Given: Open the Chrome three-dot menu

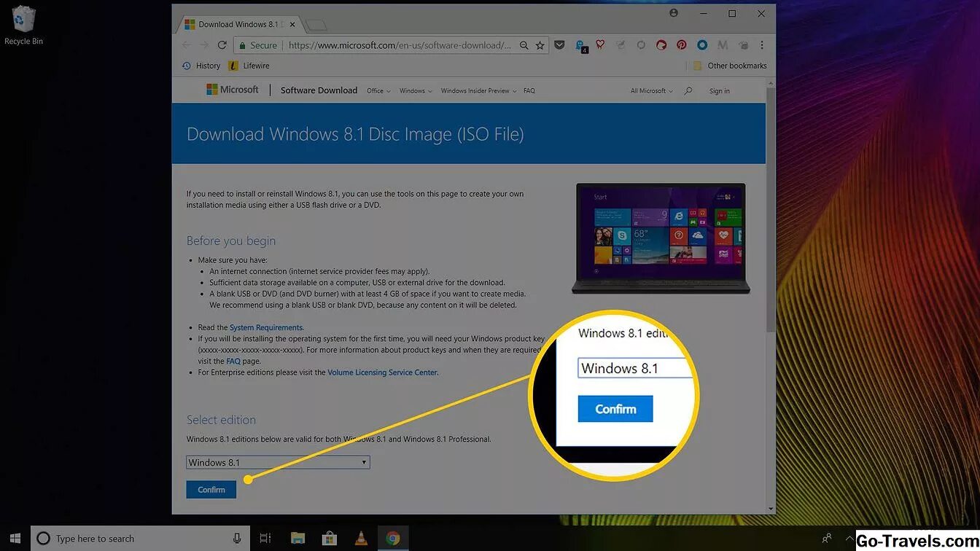Looking at the screenshot, I should click(762, 45).
